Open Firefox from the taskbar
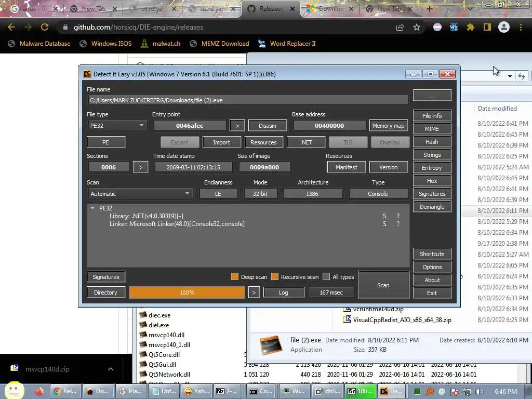 click(39, 391)
